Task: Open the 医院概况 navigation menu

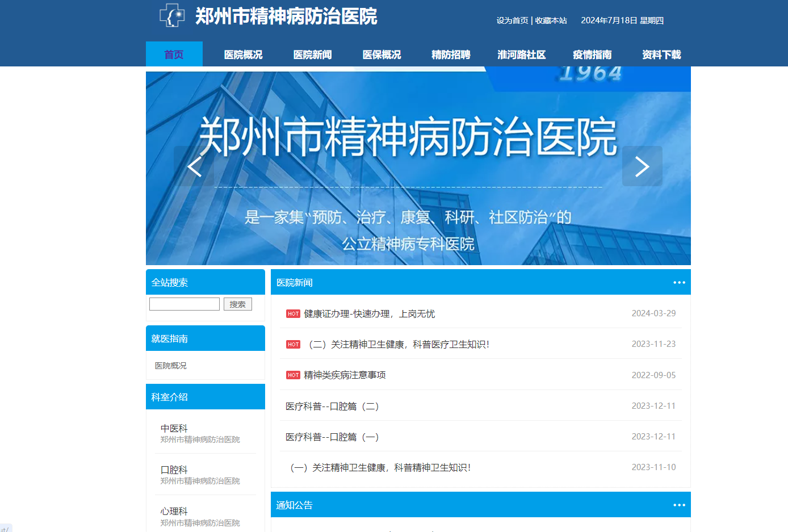Action: point(243,55)
